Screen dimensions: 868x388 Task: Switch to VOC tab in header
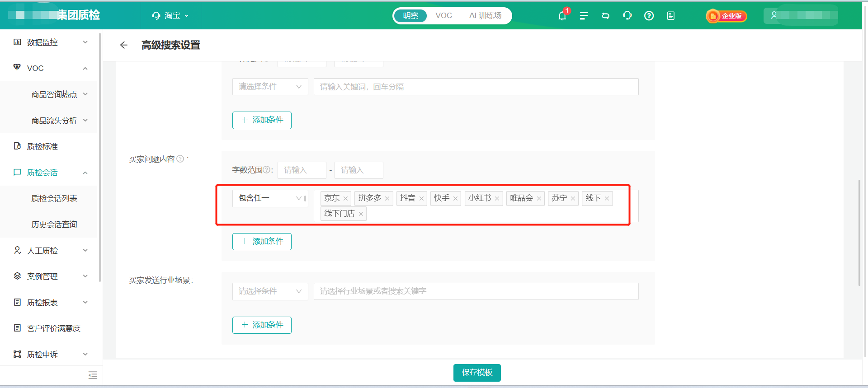click(443, 16)
